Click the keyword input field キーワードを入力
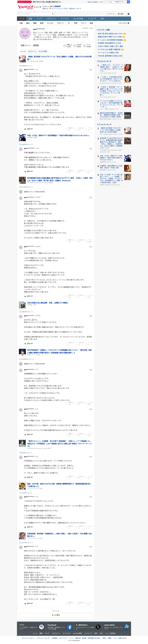The height and width of the screenshot is (644, 148). (x=35, y=14)
